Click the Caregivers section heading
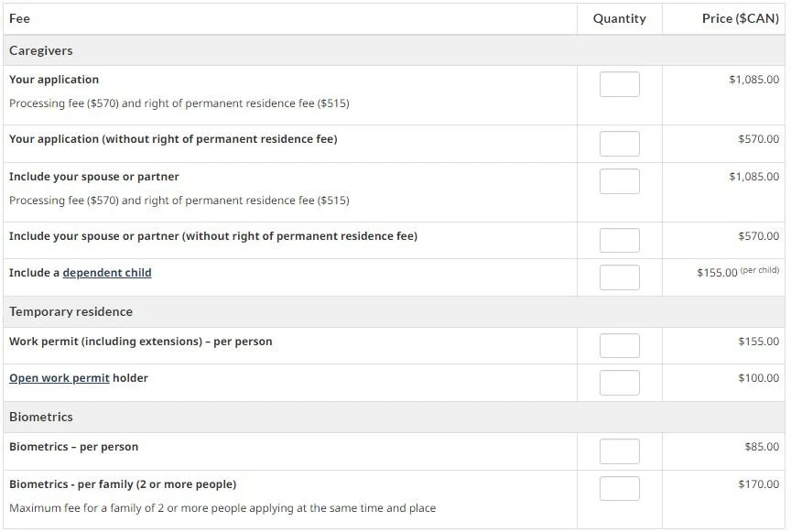Screen dimensions: 791x532 point(41,50)
